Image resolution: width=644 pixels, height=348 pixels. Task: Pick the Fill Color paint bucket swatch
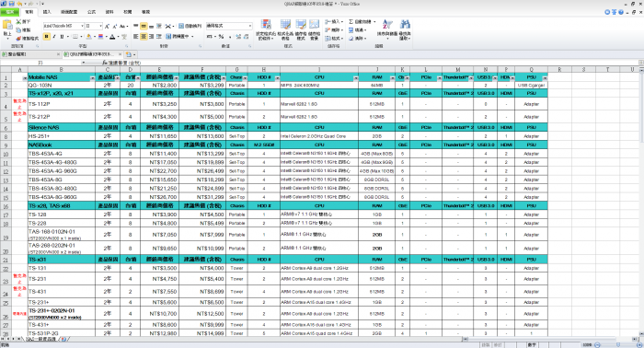point(88,37)
